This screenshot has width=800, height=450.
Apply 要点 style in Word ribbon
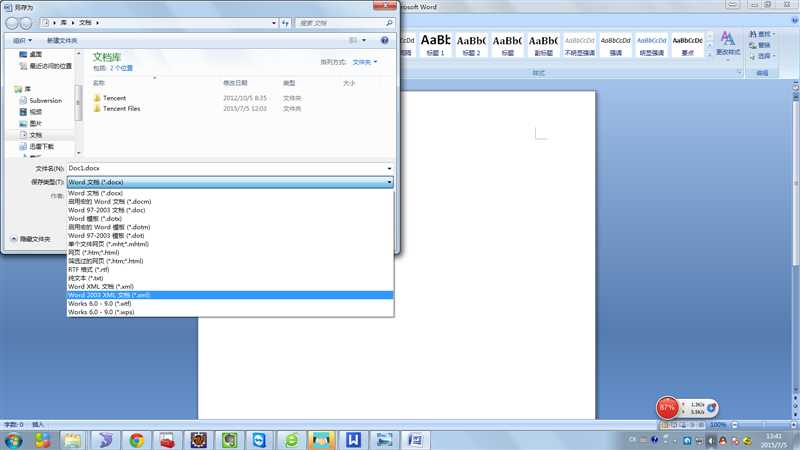[x=687, y=45]
